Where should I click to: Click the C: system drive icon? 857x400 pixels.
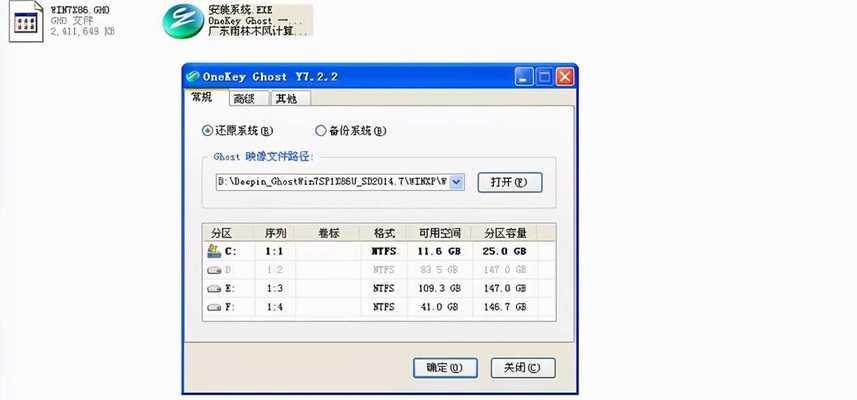214,251
